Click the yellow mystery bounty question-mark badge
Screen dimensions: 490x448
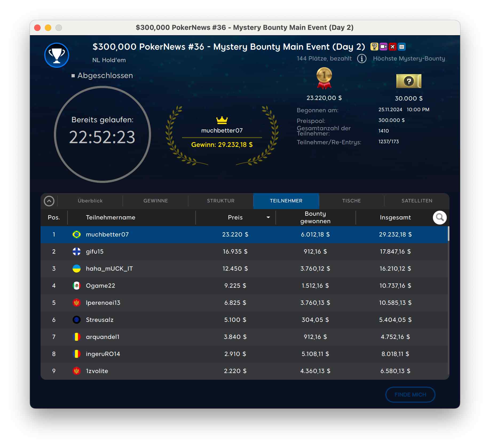pyautogui.click(x=374, y=47)
